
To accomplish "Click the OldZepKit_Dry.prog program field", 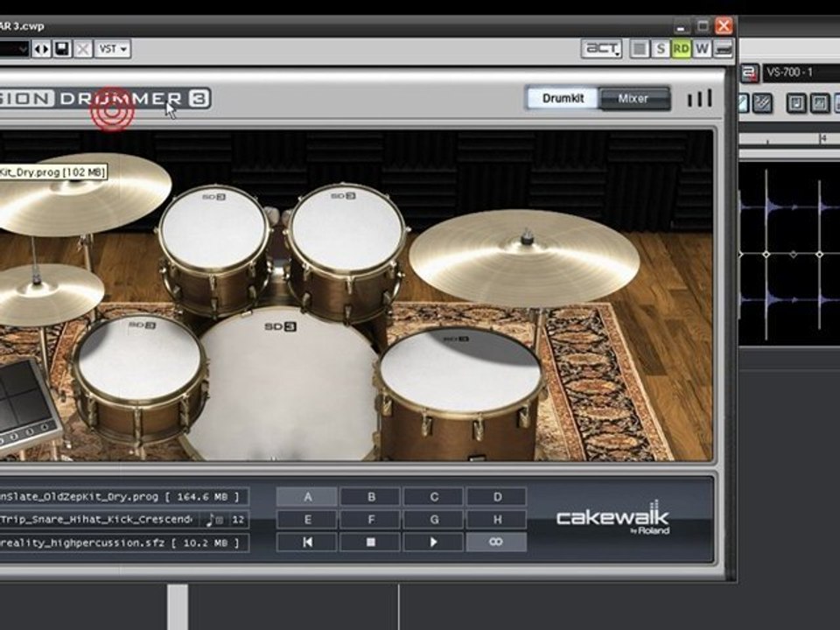I will click(123, 497).
